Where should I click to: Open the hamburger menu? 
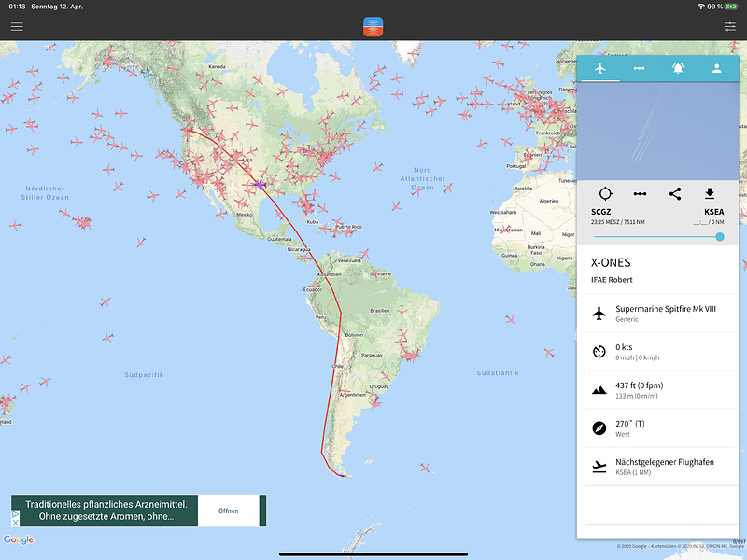click(x=17, y=27)
